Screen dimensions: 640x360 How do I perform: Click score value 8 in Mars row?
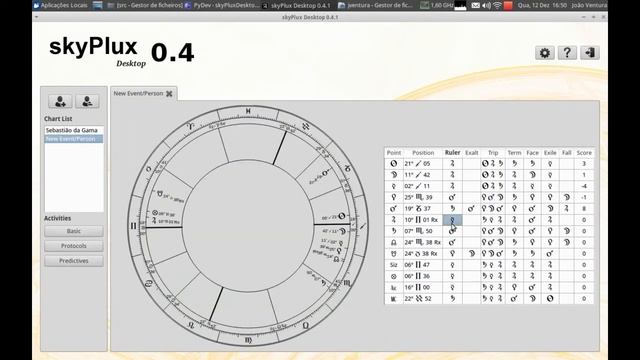pyautogui.click(x=584, y=209)
